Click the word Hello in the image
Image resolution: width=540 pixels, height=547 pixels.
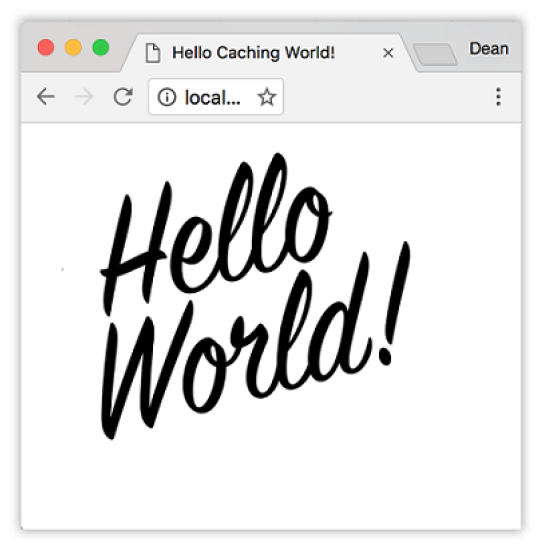tap(216, 234)
